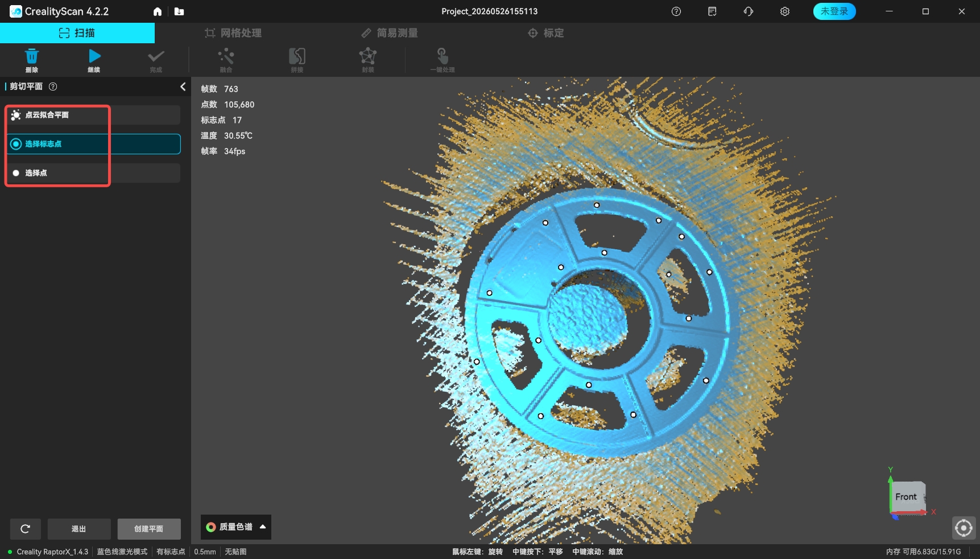Screen dimensions: 980x559
Task: Click the 温度 30.55℃ readout
Action: click(226, 135)
